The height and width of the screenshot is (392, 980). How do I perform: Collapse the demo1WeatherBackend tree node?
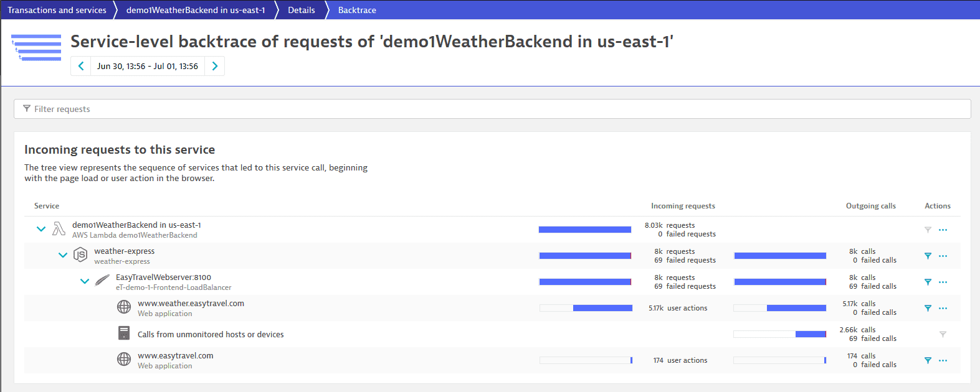[41, 229]
